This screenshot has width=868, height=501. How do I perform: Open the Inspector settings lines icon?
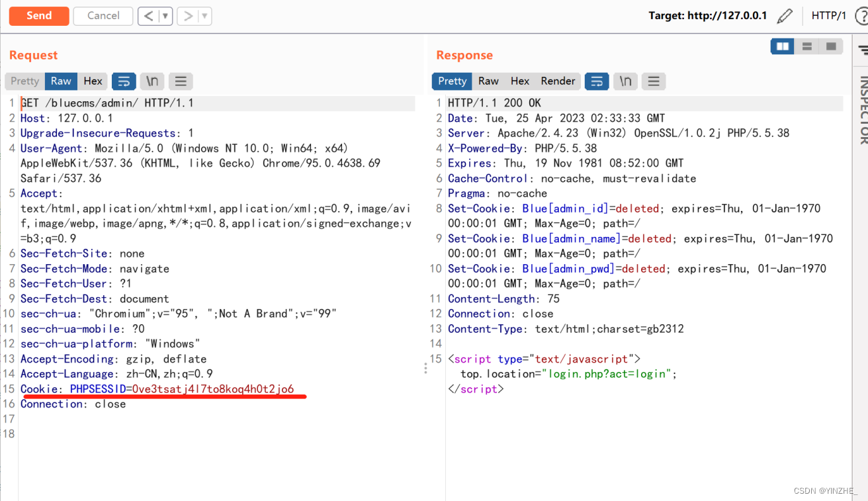point(863,50)
